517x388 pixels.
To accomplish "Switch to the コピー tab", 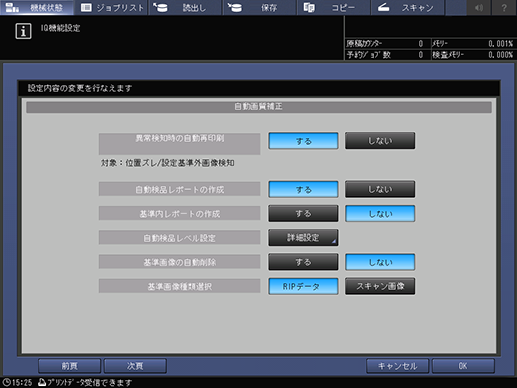I will pyautogui.click(x=334, y=7).
